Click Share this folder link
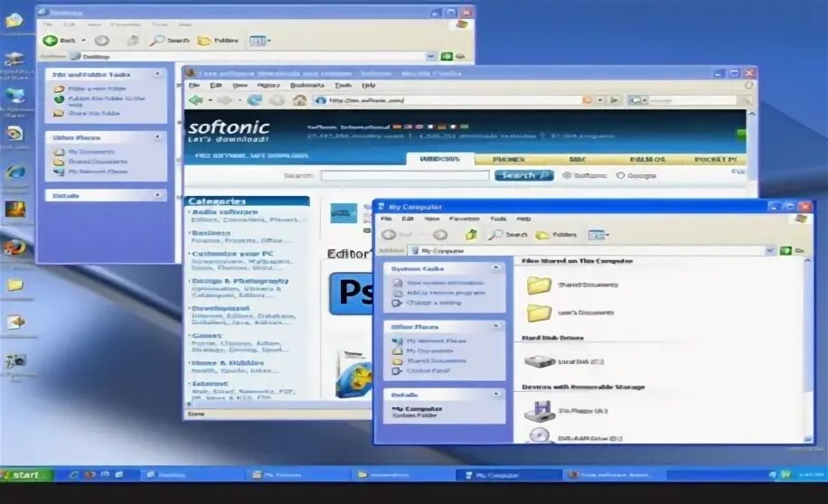 point(93,113)
